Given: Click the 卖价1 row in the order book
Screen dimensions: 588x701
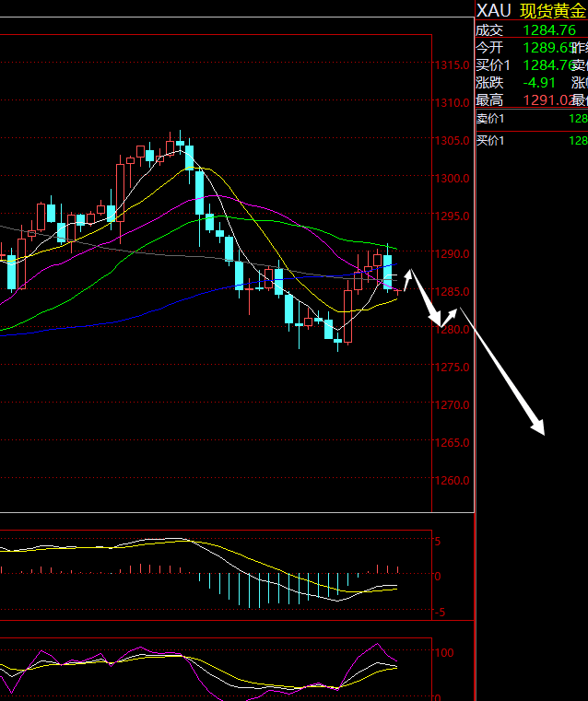Looking at the screenshot, I should click(x=532, y=119).
